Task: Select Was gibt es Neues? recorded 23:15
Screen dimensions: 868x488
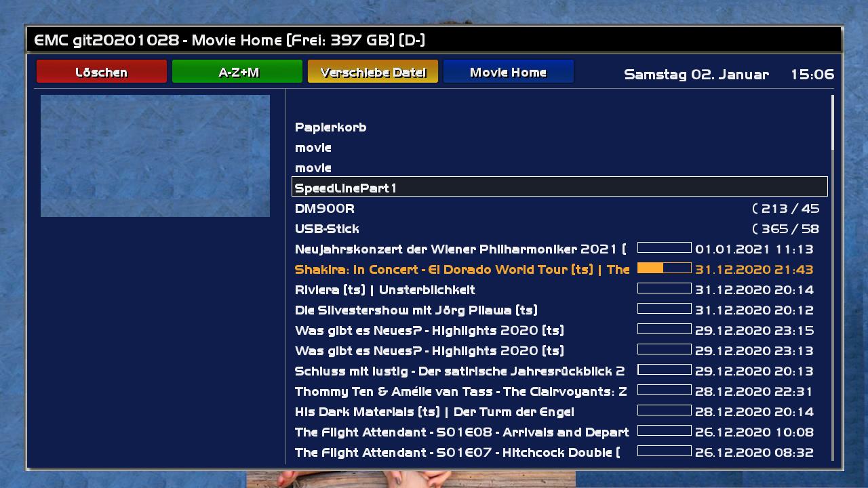Action: [x=429, y=331]
